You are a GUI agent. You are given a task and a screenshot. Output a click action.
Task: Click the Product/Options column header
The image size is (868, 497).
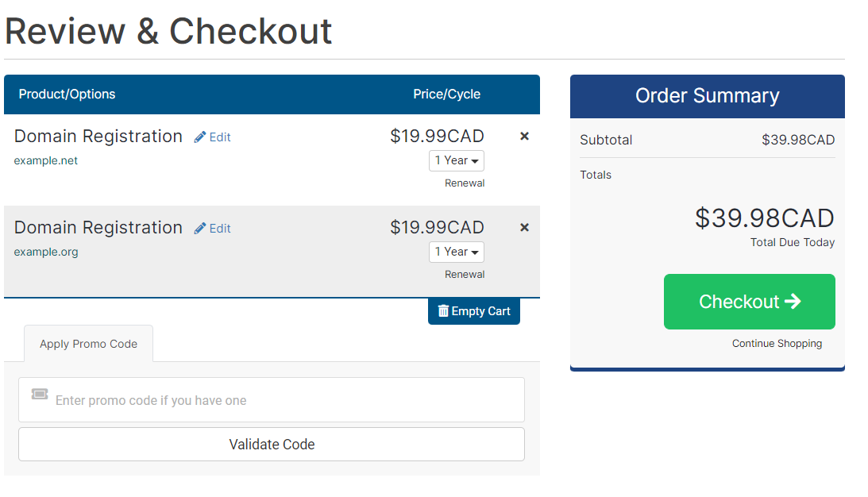tap(67, 94)
